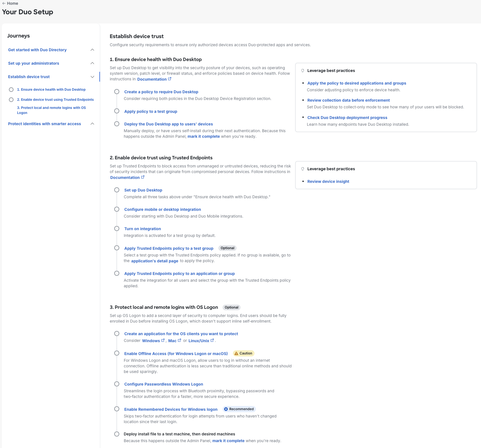Toggle sidebar circle for Enable device trust step
Viewport: 481px width, 448px height.
point(11,100)
